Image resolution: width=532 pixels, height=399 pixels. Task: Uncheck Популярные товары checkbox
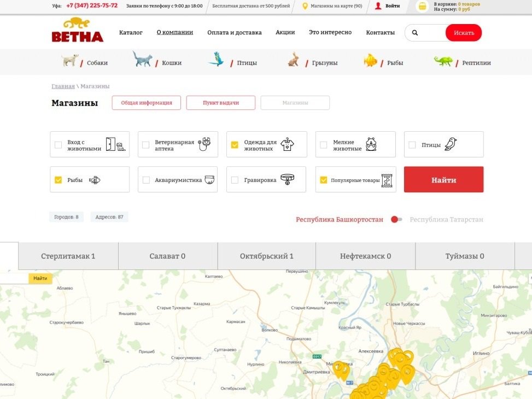[324, 180]
